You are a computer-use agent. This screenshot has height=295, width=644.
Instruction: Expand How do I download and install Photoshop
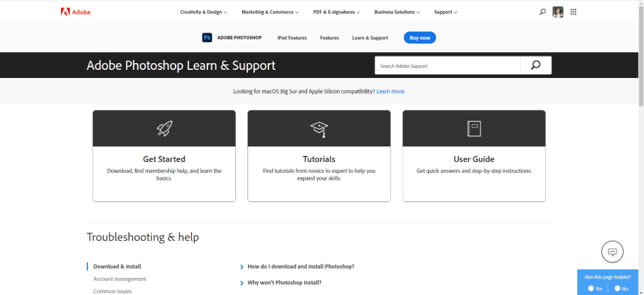pyautogui.click(x=297, y=267)
